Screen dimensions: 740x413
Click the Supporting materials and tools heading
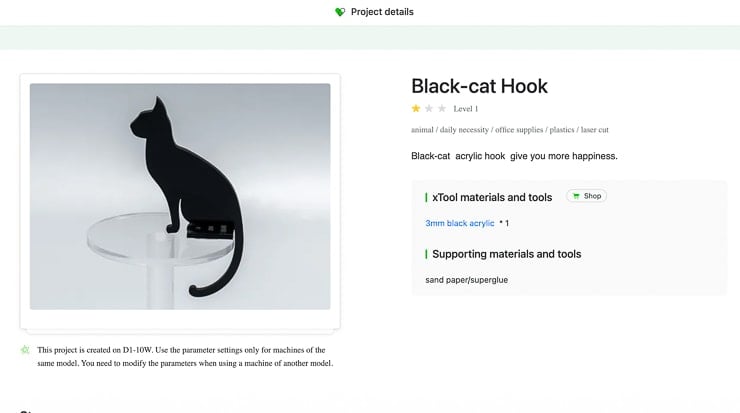(507, 254)
